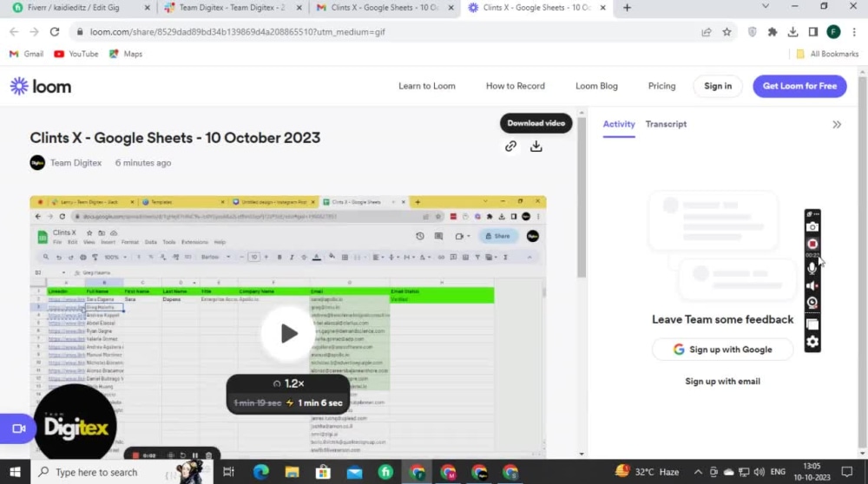Open the Mail app from taskbar
The width and height of the screenshot is (868, 484).
point(354,472)
